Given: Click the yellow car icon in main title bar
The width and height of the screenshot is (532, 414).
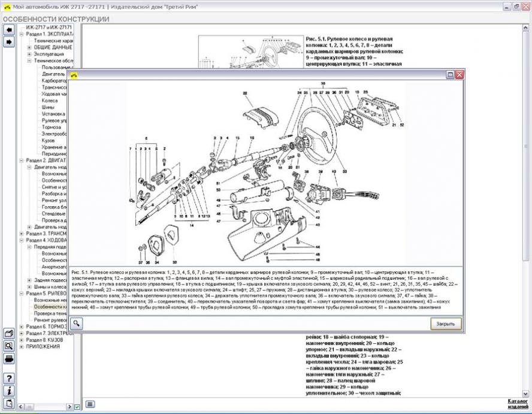Looking at the screenshot, I should click(7, 7).
